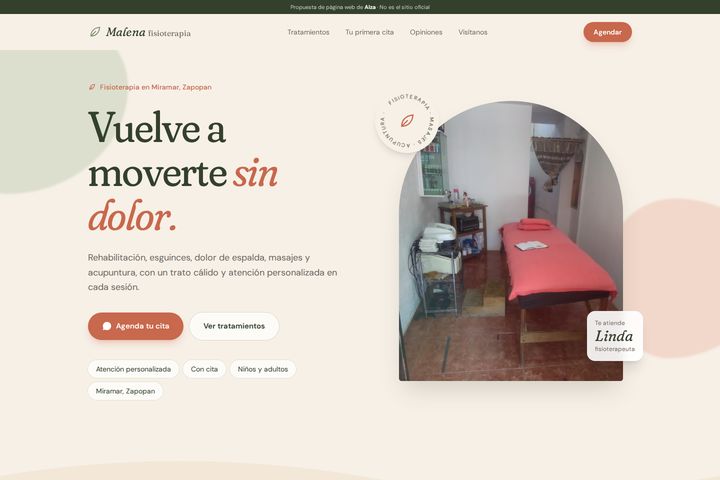This screenshot has height=480, width=720.
Task: Open the Opiniones nav link
Action: pyautogui.click(x=426, y=32)
